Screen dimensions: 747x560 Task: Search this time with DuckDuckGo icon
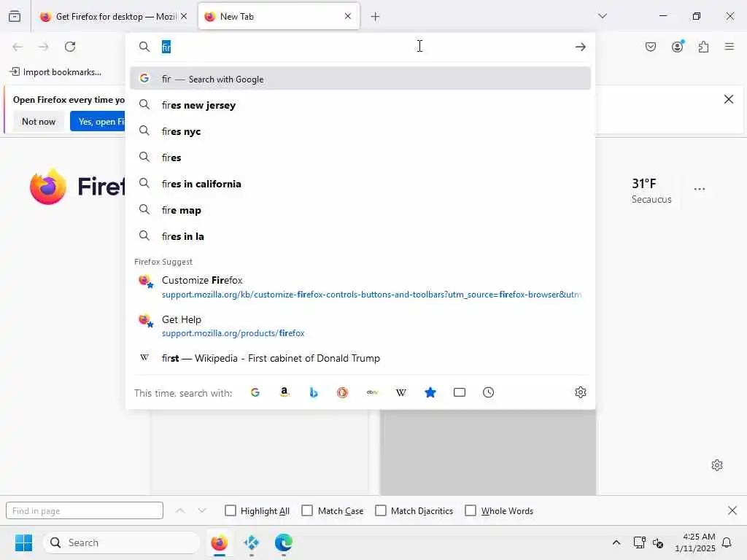343,392
